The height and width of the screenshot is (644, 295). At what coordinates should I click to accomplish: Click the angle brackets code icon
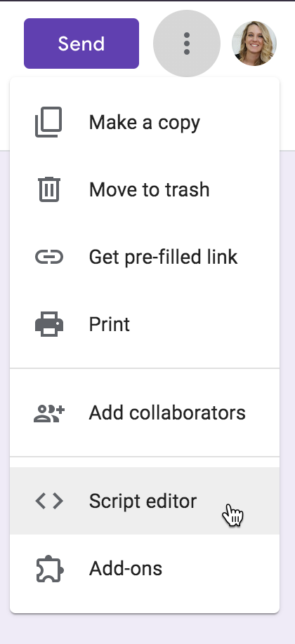tap(49, 501)
